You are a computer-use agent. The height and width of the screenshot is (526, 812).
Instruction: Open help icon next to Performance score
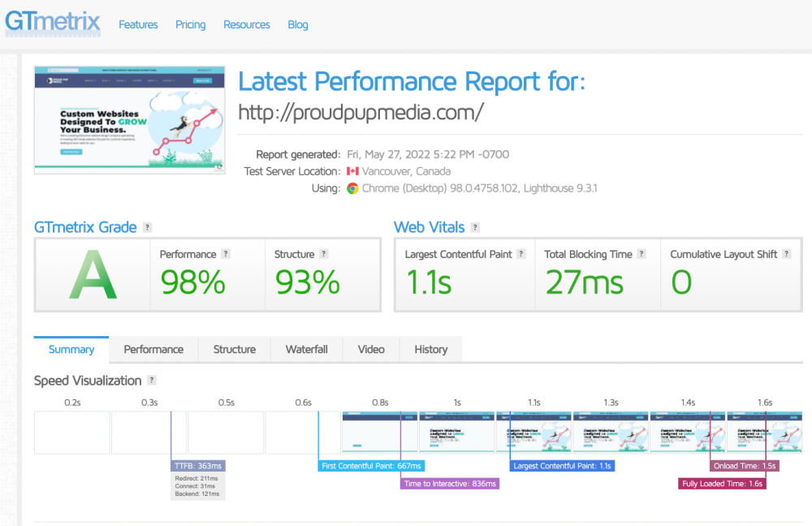[x=225, y=254]
